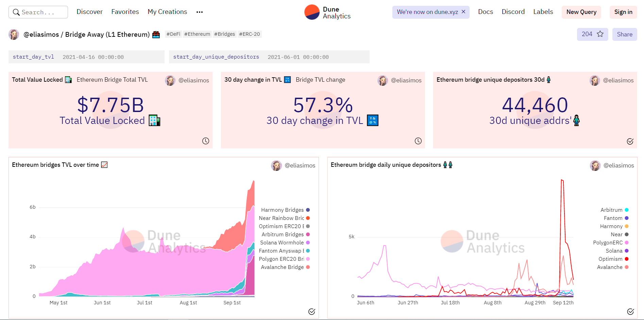The width and height of the screenshot is (644, 320).
Task: Click the clock icon in Total Value Locked card
Action: [206, 141]
